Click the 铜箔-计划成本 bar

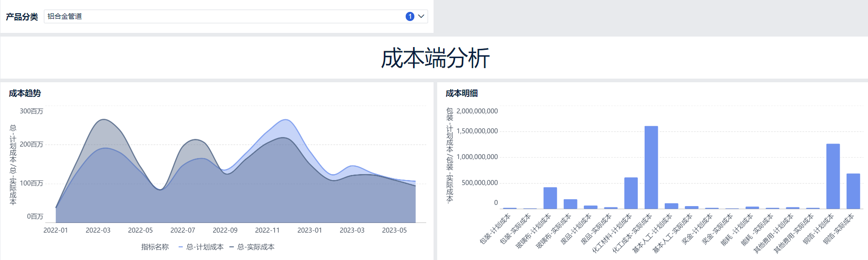pyautogui.click(x=833, y=176)
